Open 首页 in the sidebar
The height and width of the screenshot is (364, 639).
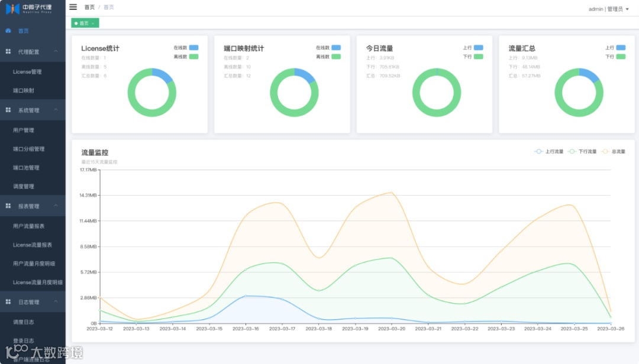coord(33,31)
